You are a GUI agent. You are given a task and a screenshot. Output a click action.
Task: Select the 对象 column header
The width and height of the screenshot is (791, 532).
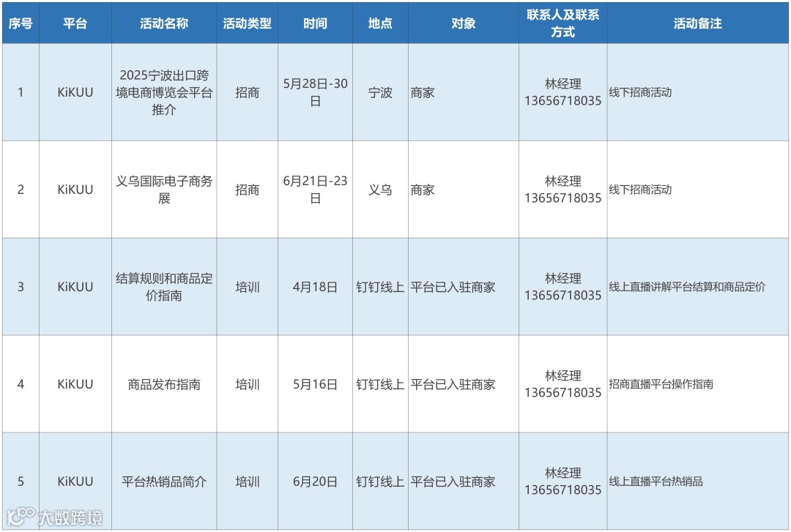point(463,23)
